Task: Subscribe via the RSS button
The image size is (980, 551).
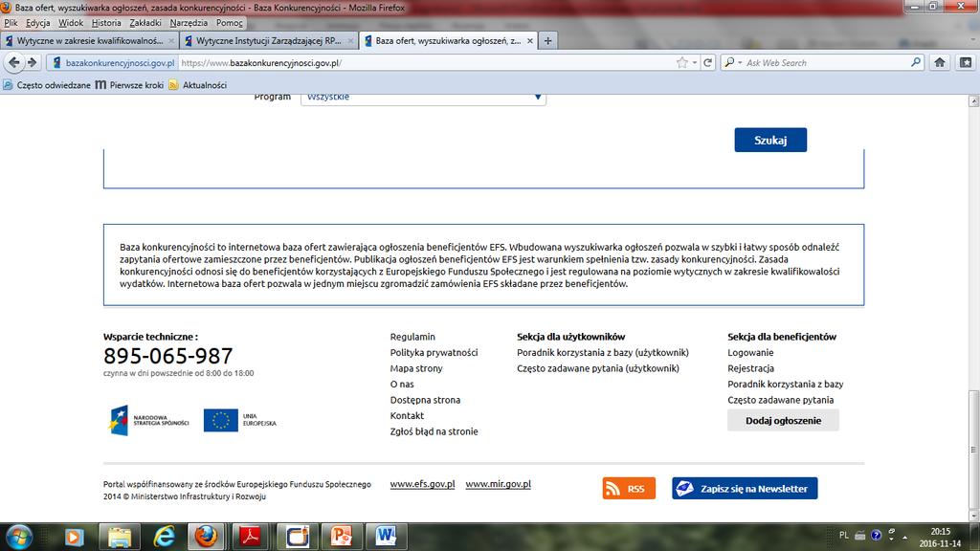Action: click(629, 489)
